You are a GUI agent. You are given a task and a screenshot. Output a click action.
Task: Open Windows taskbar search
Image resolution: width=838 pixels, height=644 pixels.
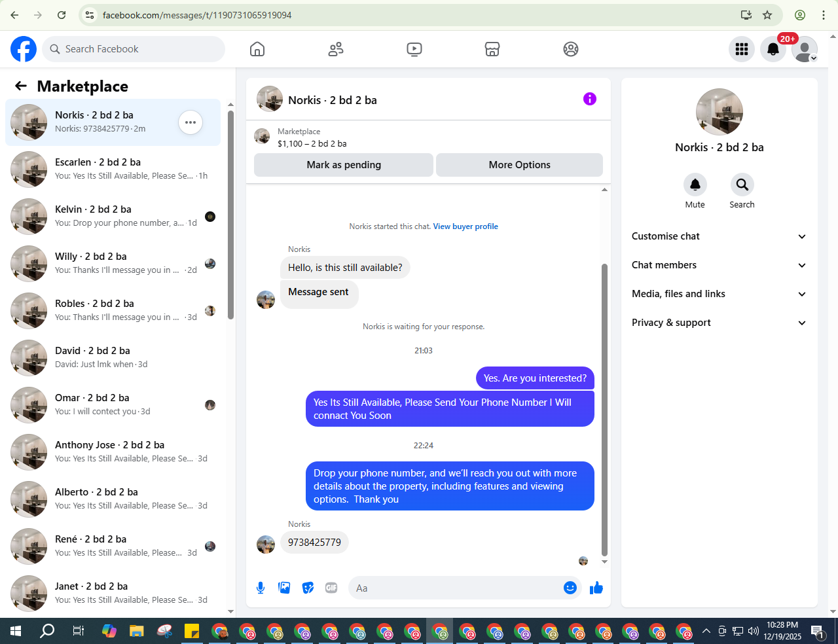point(47,631)
